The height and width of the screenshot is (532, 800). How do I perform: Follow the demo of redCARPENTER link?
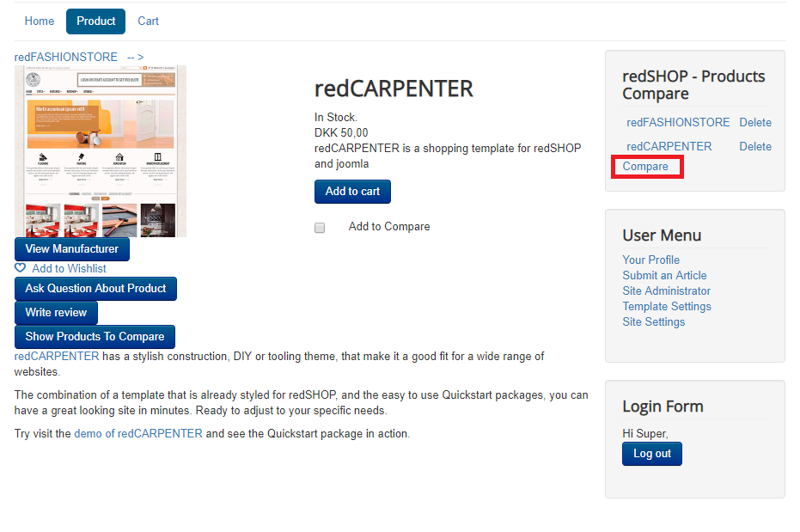click(138, 433)
